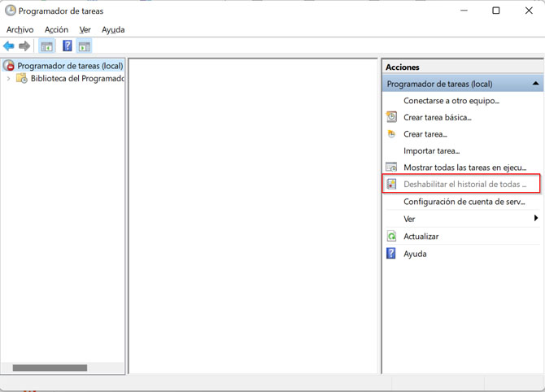The height and width of the screenshot is (392, 545).
Task: Click the green Actualizar refresh icon
Action: [391, 237]
